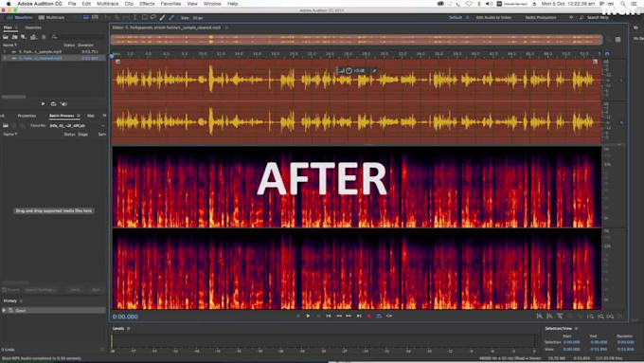644x363 pixels.
Task: Click the Wi-Fi icon in menu bar
Action: point(469,4)
